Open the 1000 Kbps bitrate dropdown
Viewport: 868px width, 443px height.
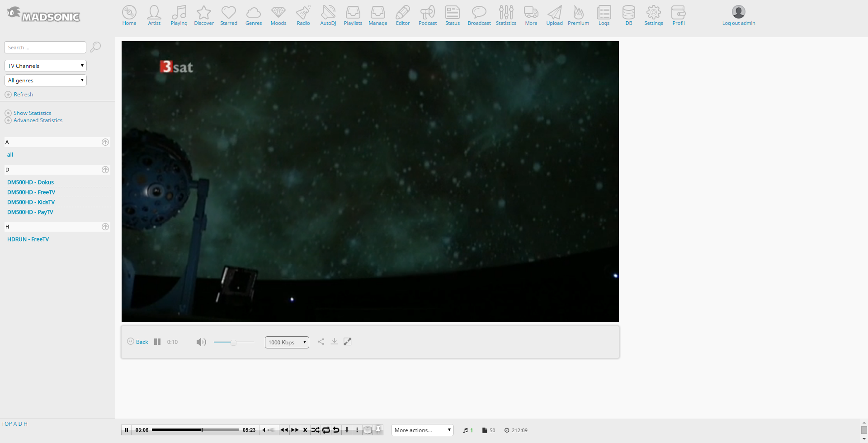(x=287, y=343)
